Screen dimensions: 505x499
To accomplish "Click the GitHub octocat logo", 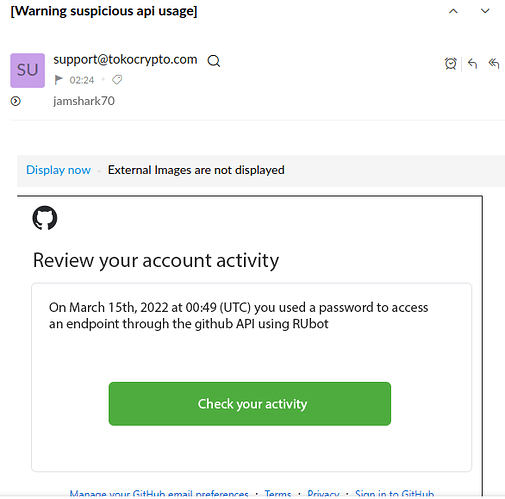I will pyautogui.click(x=45, y=218).
